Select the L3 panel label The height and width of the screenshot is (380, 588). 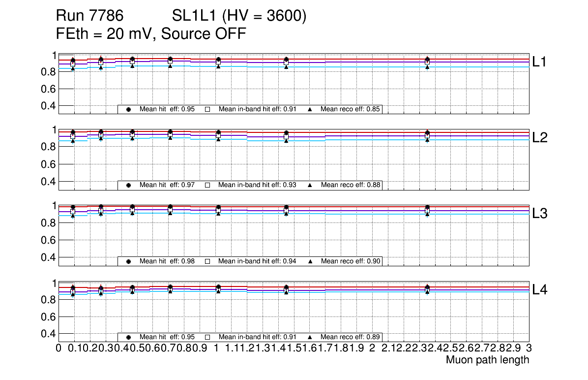coord(540,214)
